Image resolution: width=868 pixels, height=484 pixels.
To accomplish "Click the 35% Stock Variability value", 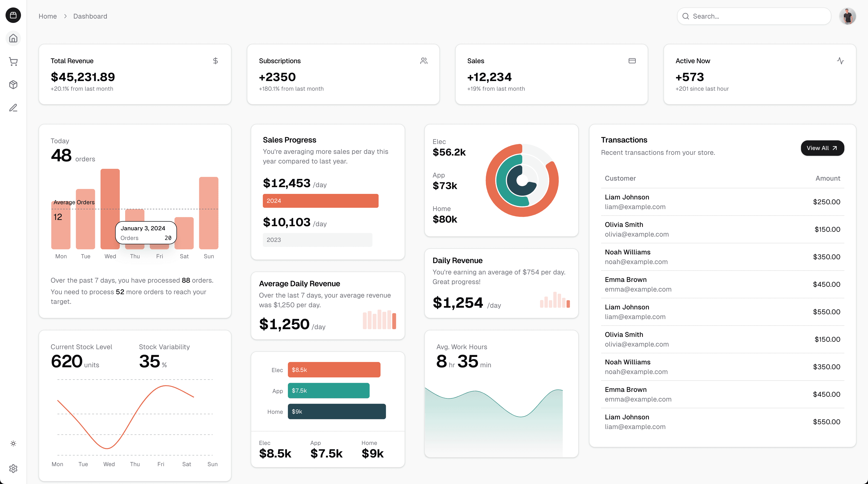I will (153, 362).
